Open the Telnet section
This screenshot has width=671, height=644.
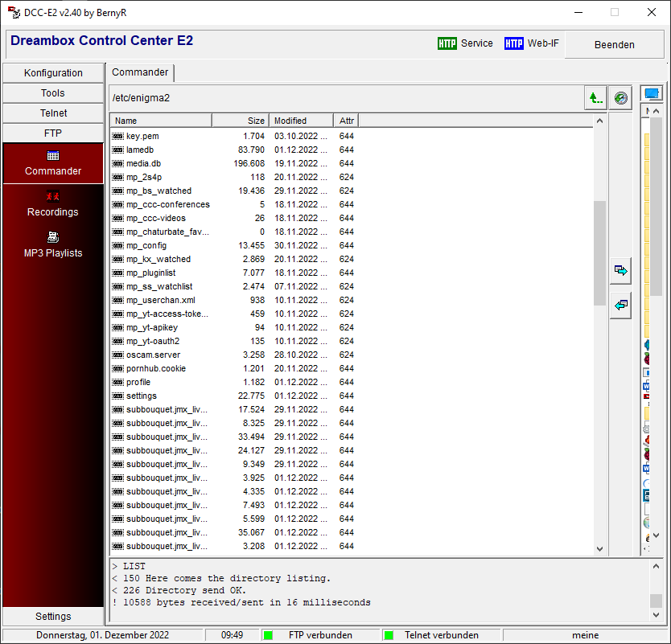(53, 113)
